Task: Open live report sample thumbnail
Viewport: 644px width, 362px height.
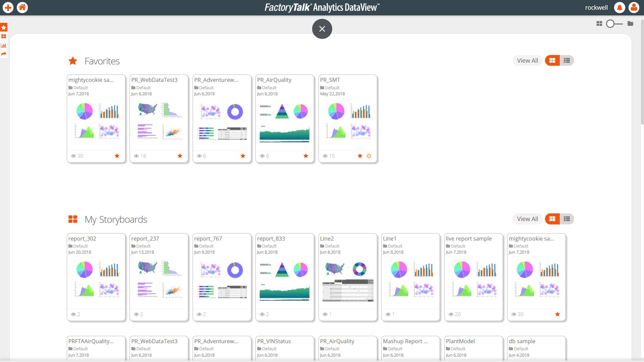Action: [x=474, y=279]
